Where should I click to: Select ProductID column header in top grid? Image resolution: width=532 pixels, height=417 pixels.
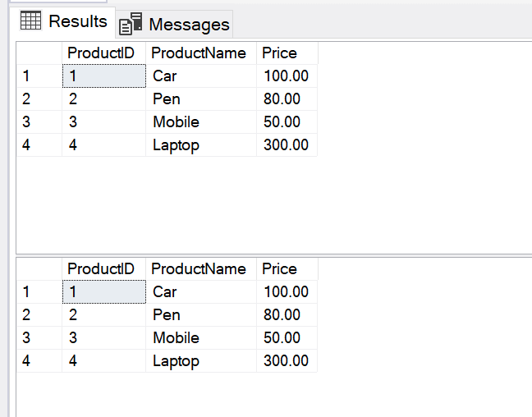point(101,53)
